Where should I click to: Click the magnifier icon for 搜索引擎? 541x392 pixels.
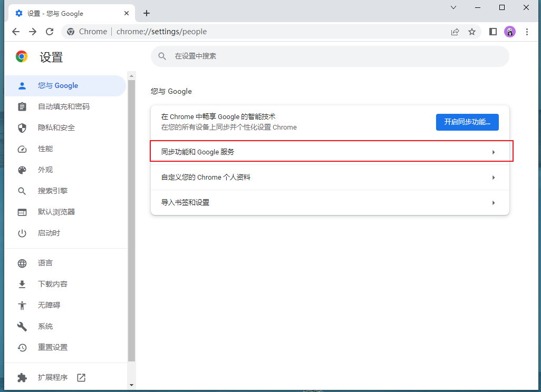click(22, 191)
